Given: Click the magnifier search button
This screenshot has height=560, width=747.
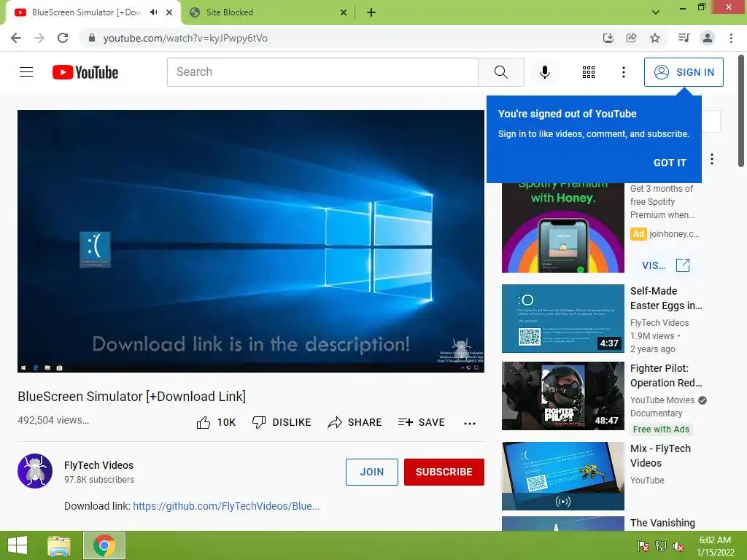Looking at the screenshot, I should (x=500, y=72).
